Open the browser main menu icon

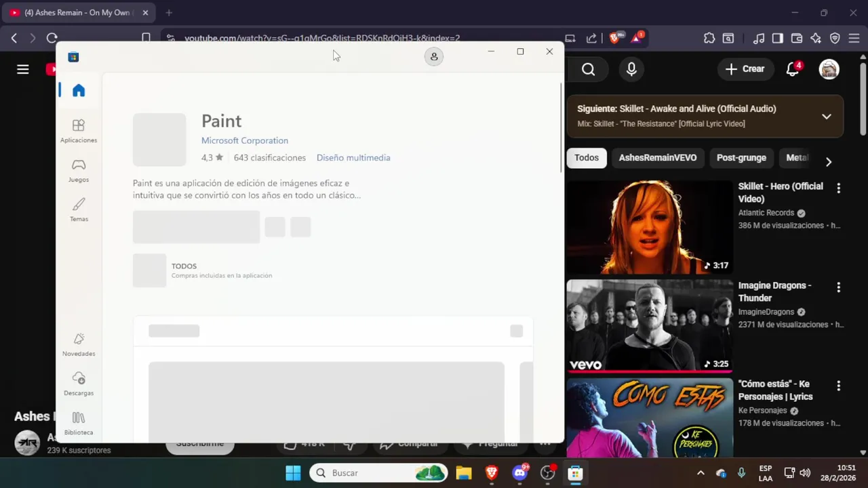tap(854, 38)
